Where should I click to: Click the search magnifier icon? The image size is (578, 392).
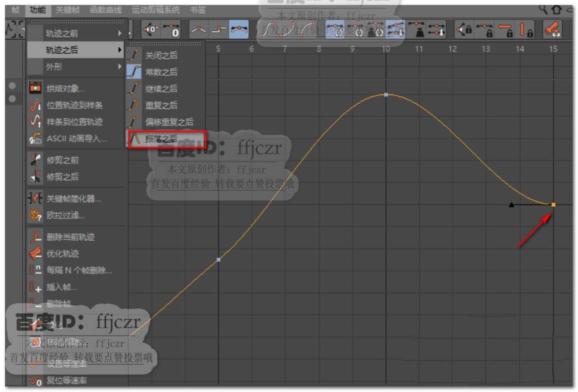543,9
